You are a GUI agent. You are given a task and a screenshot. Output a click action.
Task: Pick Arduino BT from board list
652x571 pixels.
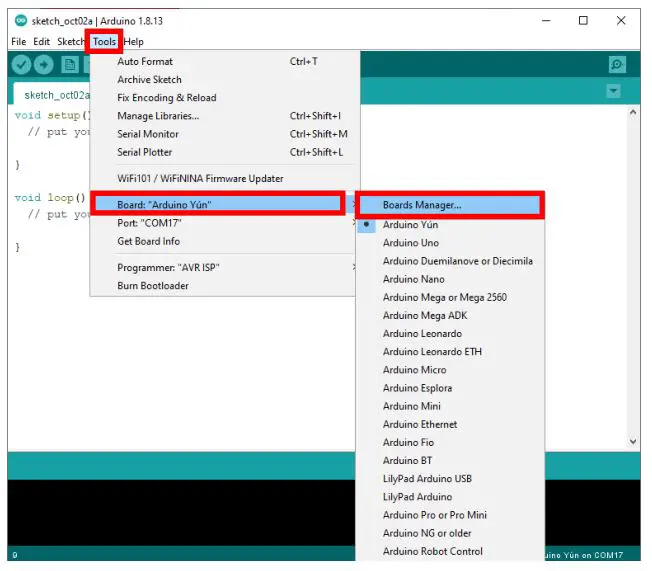tap(450, 461)
